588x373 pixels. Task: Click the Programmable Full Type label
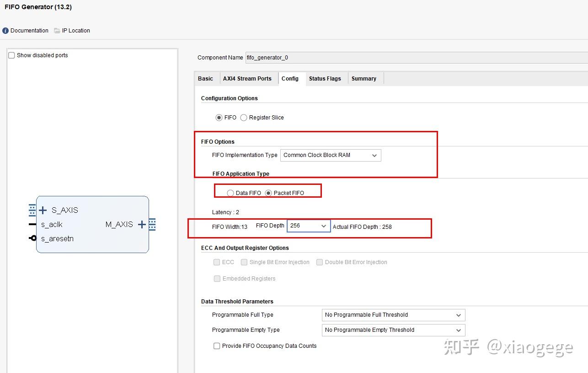click(243, 315)
